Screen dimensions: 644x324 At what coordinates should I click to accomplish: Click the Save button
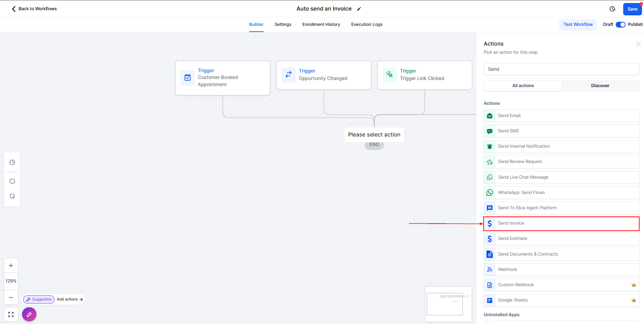632,9
